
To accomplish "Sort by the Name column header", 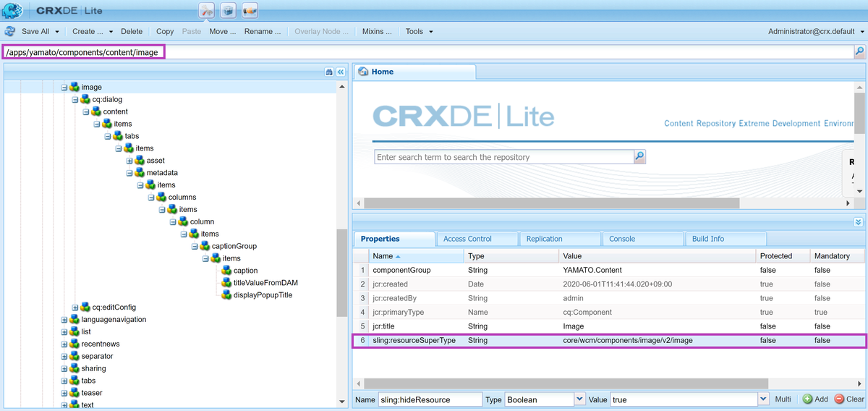I will pos(416,256).
